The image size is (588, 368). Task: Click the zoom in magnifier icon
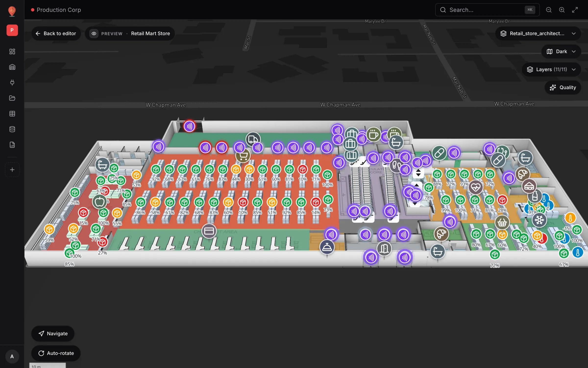[x=562, y=10]
